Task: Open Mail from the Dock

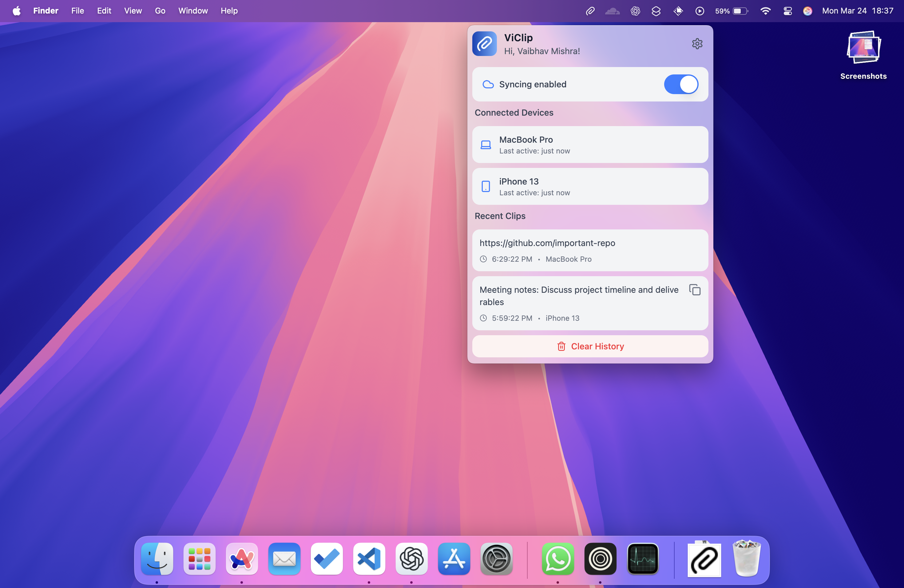Action: tap(284, 559)
